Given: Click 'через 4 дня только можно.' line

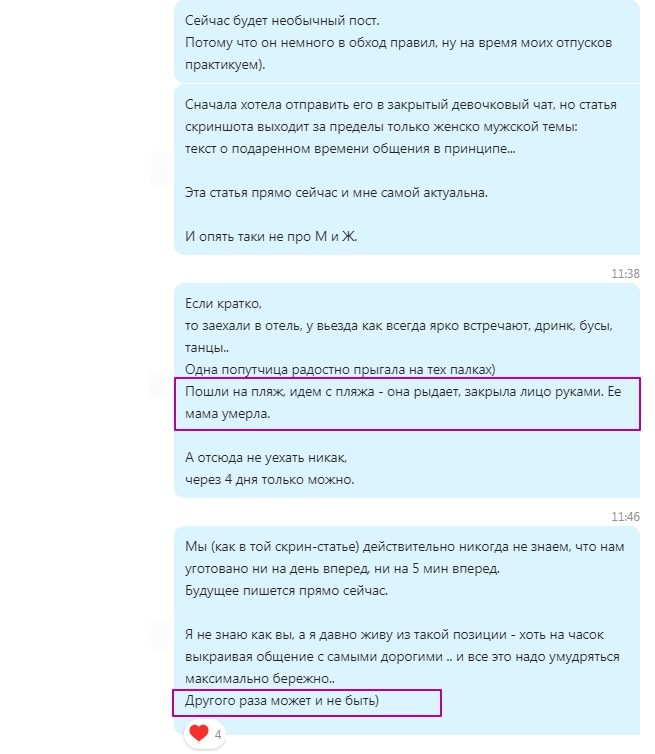Looking at the screenshot, I should coord(269,479).
